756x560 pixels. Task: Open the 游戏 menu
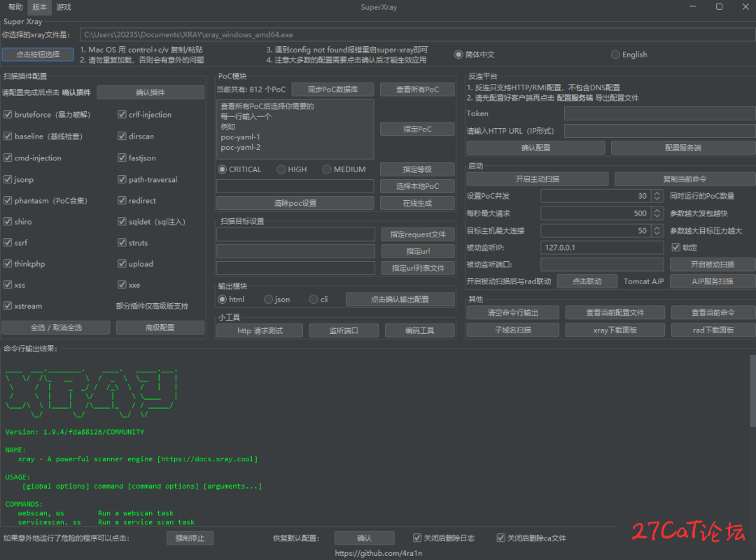[64, 7]
